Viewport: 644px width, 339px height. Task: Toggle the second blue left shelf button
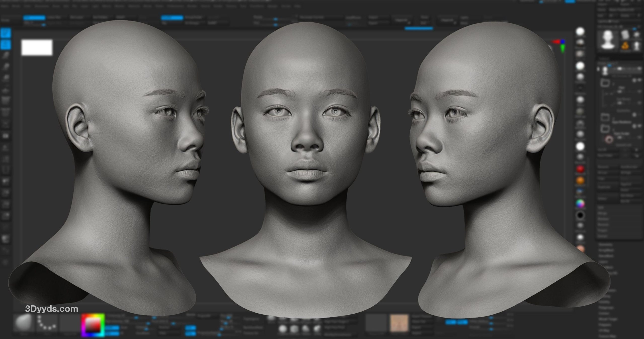(6, 45)
